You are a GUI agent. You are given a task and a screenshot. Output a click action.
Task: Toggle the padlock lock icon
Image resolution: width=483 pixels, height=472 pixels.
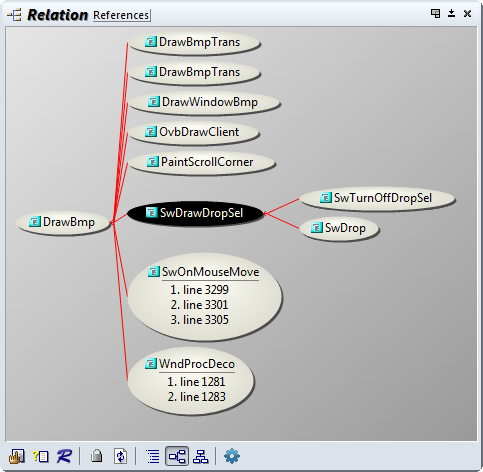click(x=97, y=456)
